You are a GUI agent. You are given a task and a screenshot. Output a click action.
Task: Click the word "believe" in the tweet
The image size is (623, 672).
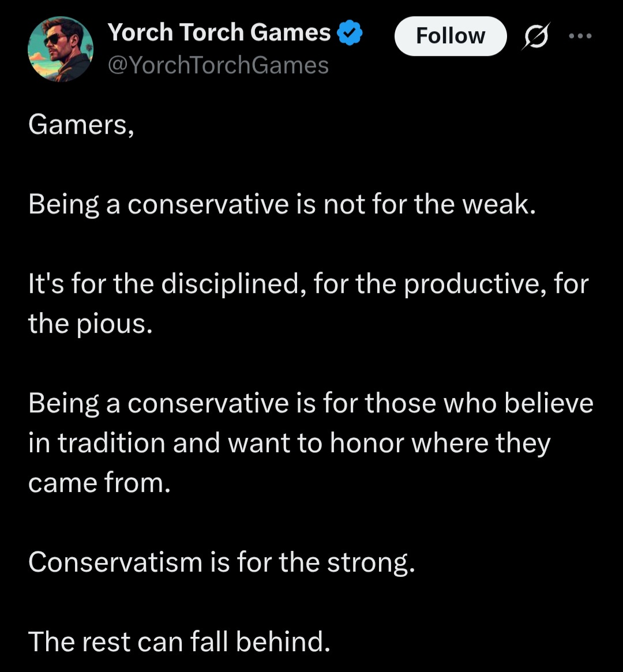(x=548, y=403)
